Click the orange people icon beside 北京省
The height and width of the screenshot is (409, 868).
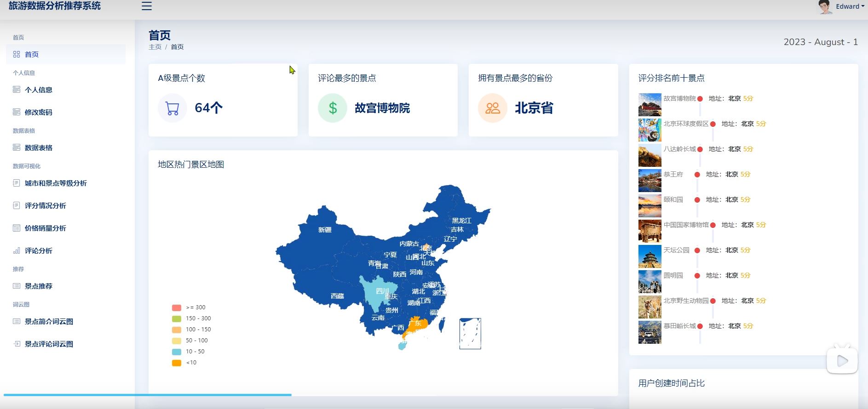point(493,108)
